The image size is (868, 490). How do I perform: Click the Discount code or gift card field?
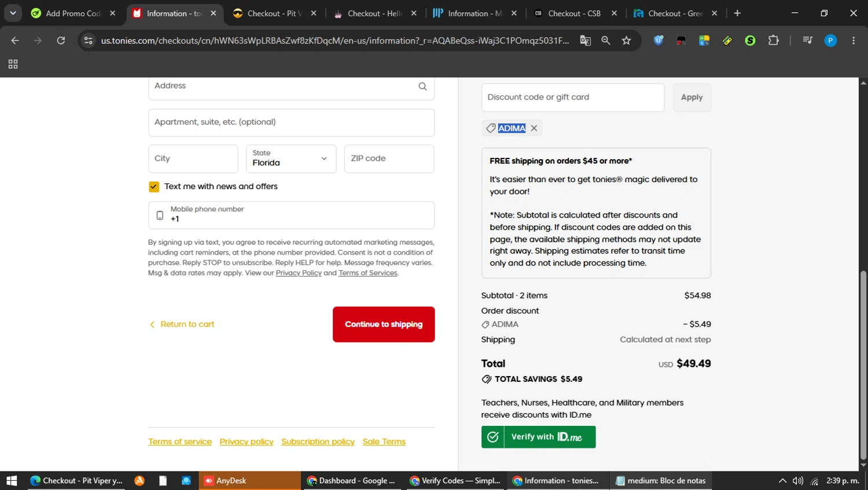tap(572, 97)
